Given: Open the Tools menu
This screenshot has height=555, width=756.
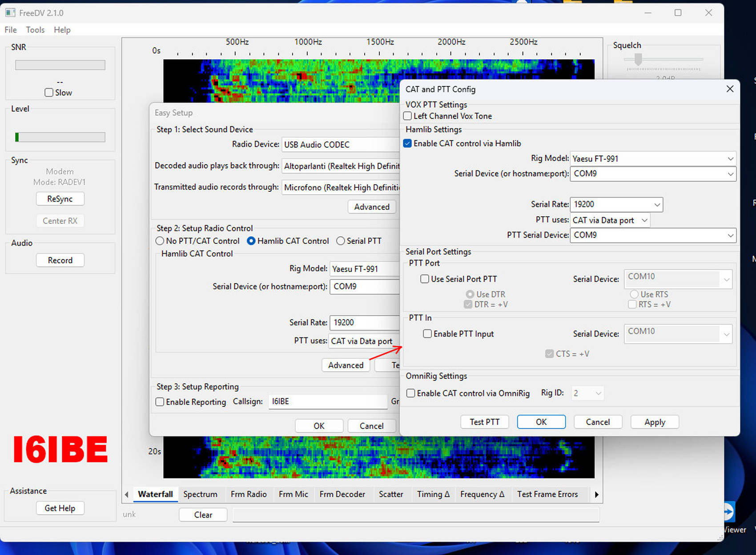Looking at the screenshot, I should (x=35, y=30).
